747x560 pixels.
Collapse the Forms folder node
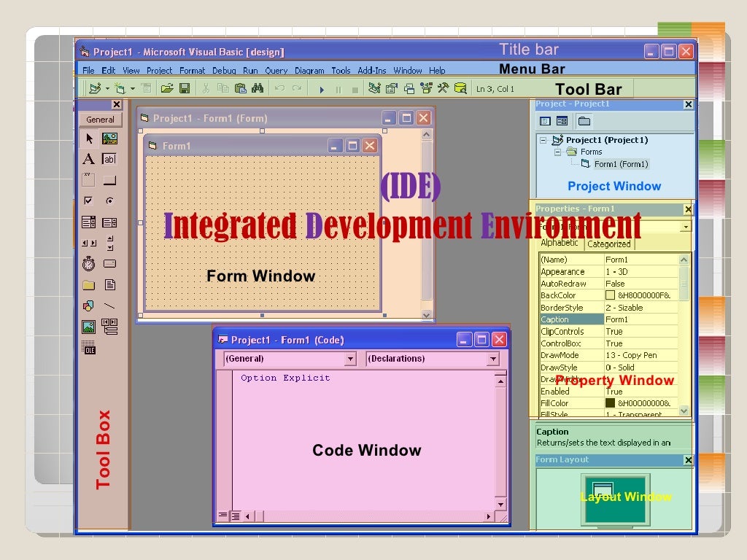point(557,152)
